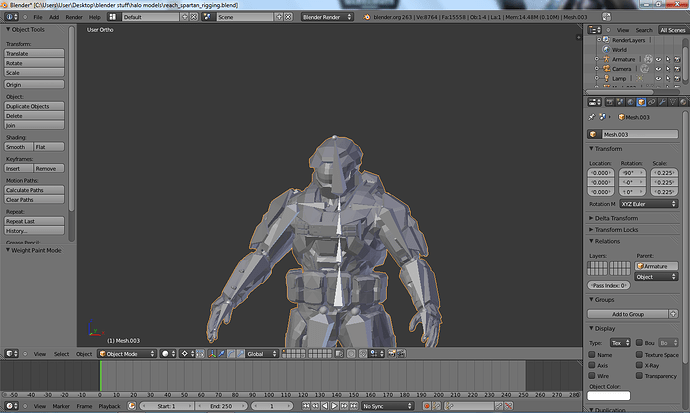Image resolution: width=690 pixels, height=413 pixels.
Task: Select the scale manipulator icon
Action: tap(240, 354)
